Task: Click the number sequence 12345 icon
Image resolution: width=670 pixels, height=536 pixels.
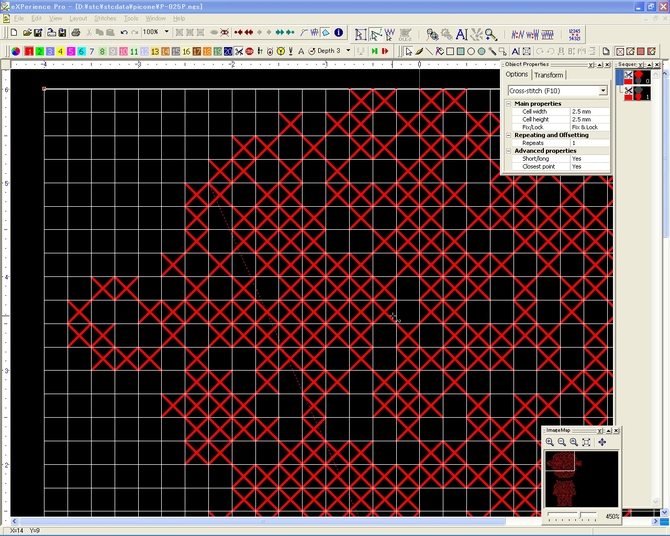Action: [575, 34]
